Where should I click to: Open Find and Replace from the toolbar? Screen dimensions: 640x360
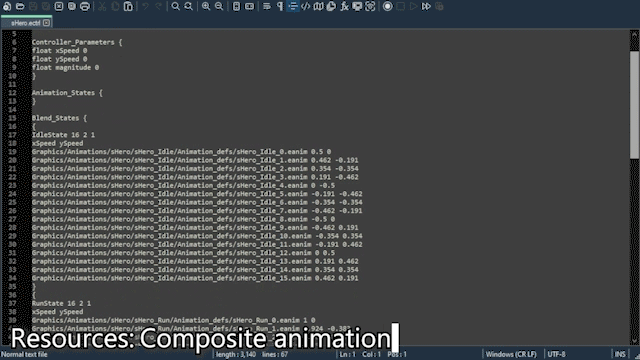tap(189, 6)
